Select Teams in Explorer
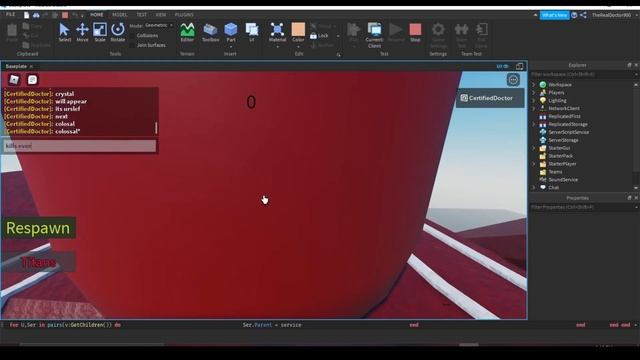This screenshot has width=640, height=360. click(555, 172)
